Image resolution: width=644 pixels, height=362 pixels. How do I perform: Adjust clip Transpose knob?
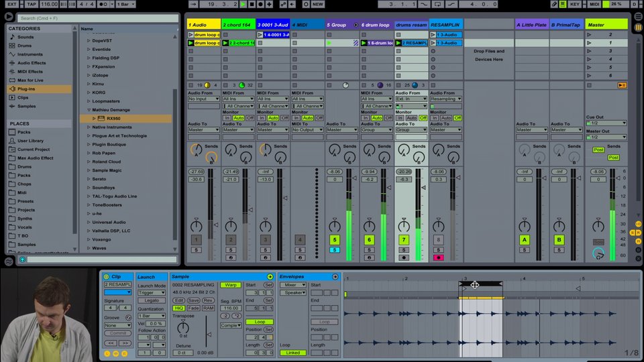(182, 327)
